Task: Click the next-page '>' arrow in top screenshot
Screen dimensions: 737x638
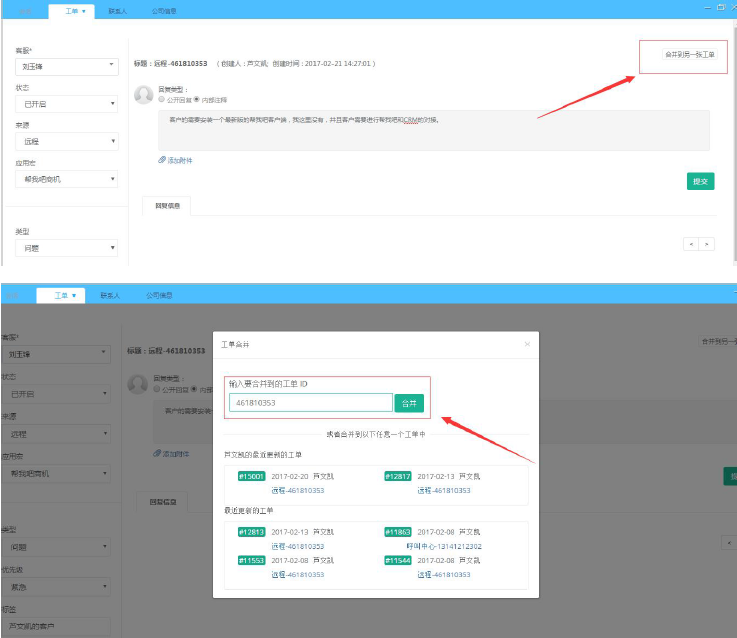Action: [706, 244]
